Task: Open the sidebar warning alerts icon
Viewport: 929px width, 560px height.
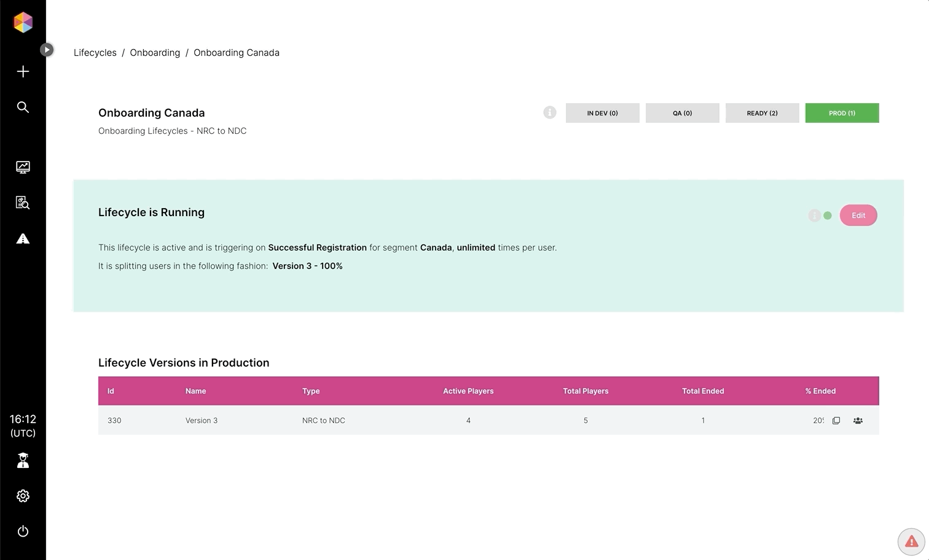Action: pyautogui.click(x=23, y=239)
